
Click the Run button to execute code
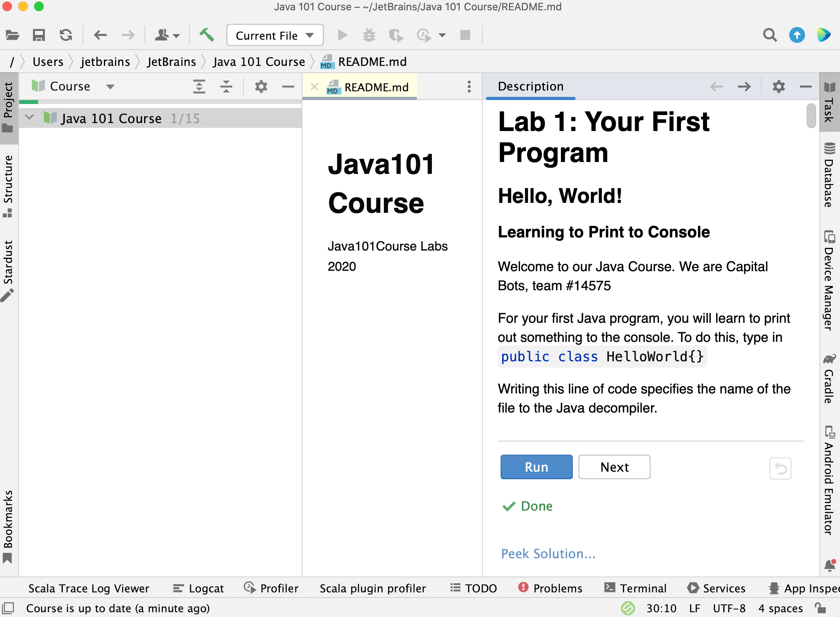pyautogui.click(x=536, y=467)
